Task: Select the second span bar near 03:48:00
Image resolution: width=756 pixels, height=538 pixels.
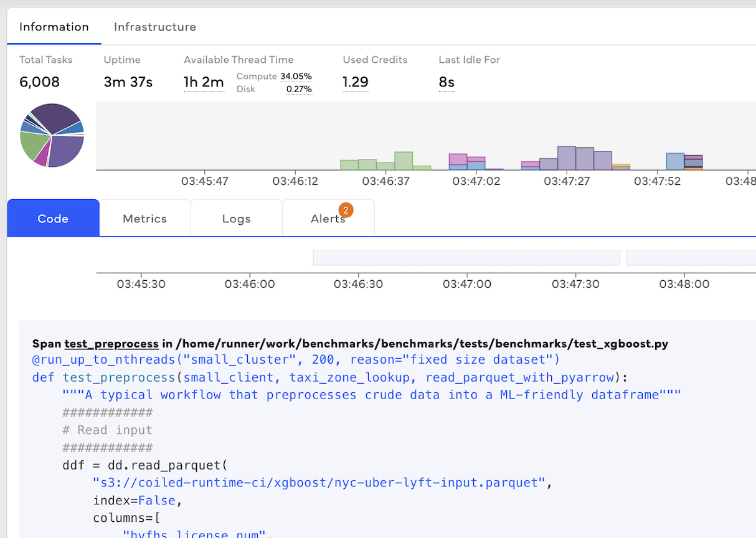Action: tap(691, 258)
